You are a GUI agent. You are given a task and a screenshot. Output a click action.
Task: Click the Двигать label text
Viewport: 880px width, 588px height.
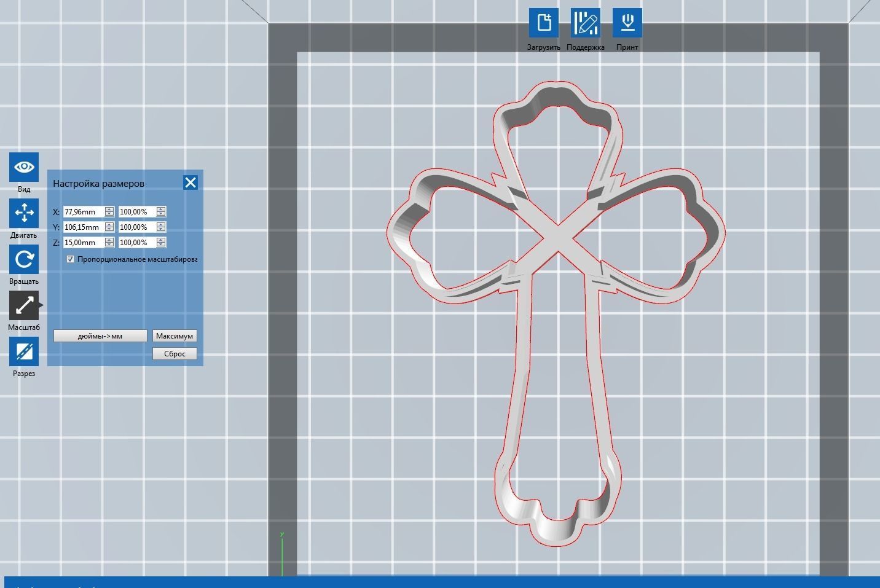pyautogui.click(x=24, y=235)
